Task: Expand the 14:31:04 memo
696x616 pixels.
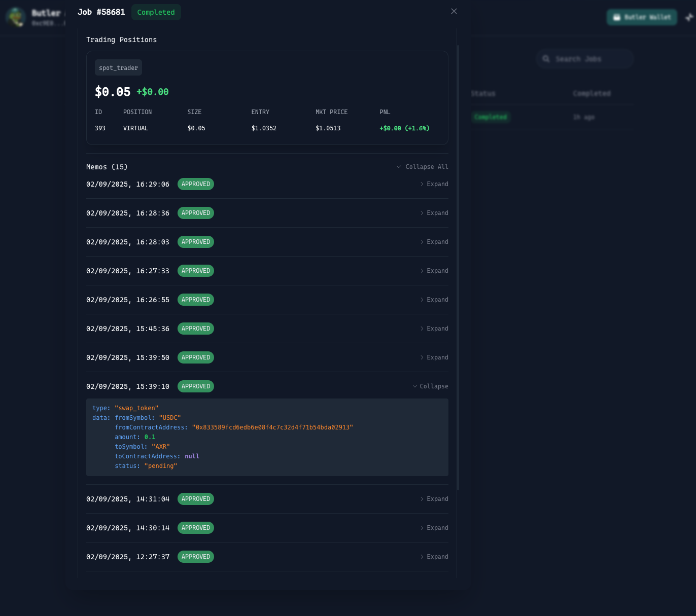Action: coord(434,499)
